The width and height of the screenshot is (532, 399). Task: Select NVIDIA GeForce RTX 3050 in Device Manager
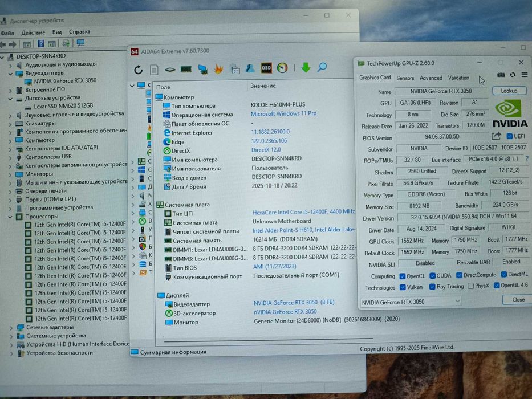click(65, 81)
